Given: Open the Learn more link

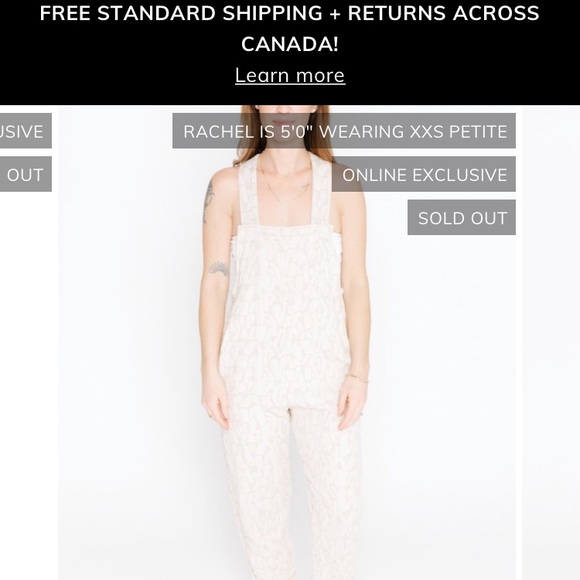Looking at the screenshot, I should [x=290, y=75].
